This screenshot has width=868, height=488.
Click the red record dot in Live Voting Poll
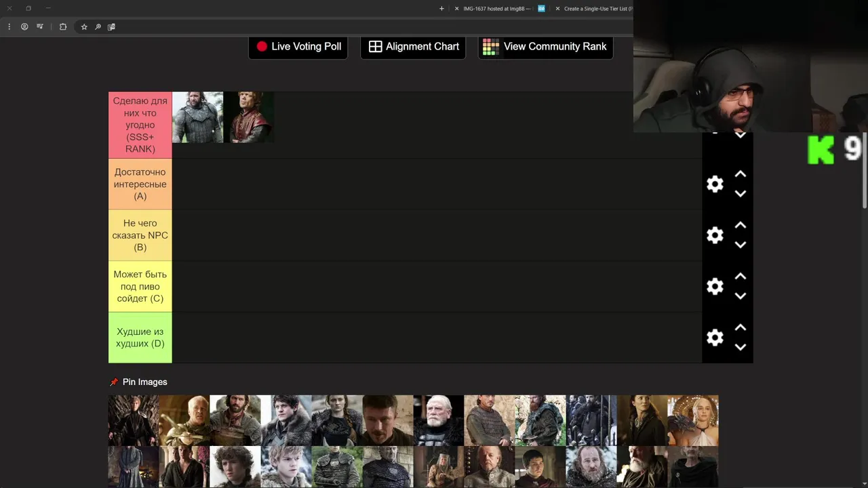(x=262, y=47)
